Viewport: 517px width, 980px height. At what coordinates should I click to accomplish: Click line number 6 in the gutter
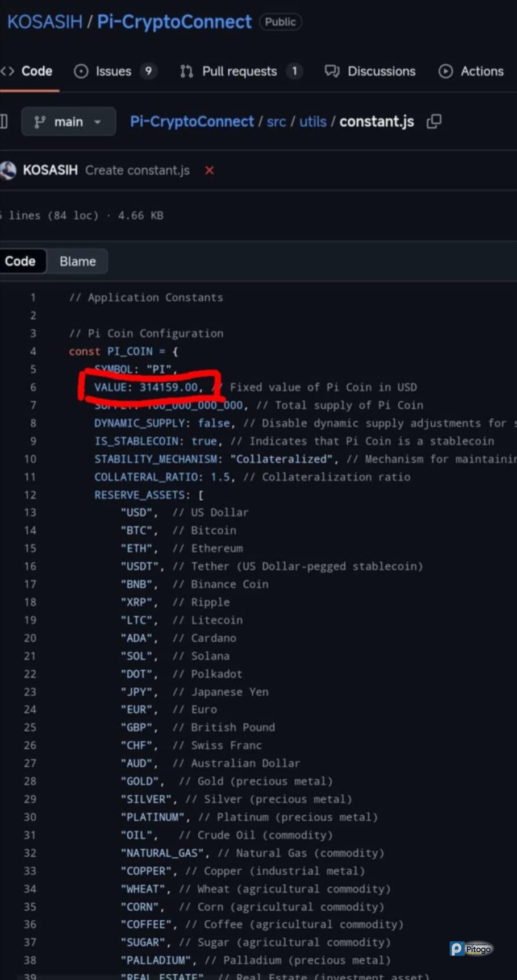point(33,387)
